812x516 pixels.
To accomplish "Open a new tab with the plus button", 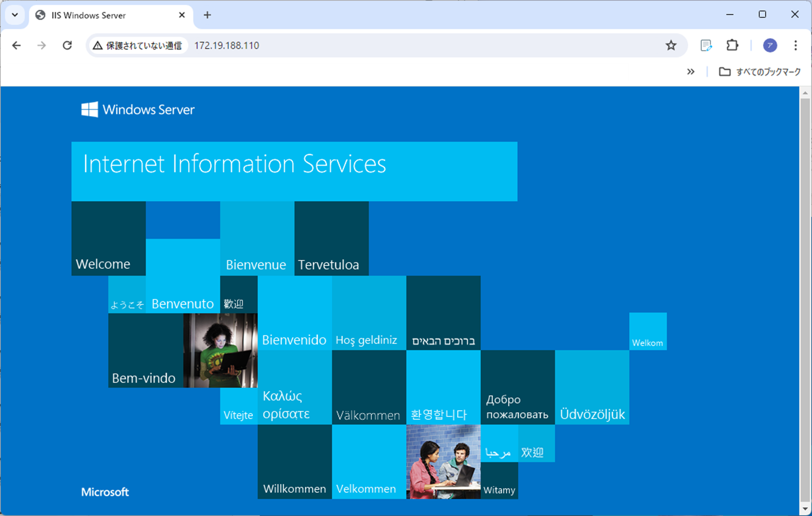I will click(207, 15).
